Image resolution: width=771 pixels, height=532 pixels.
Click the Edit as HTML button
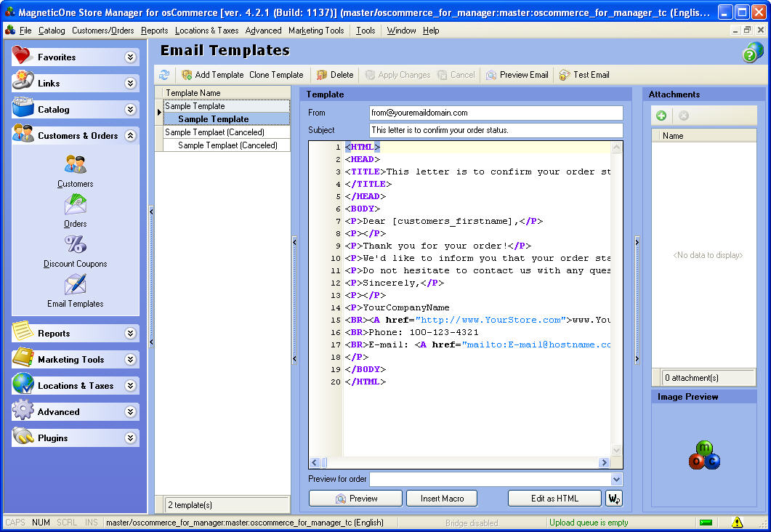point(554,498)
